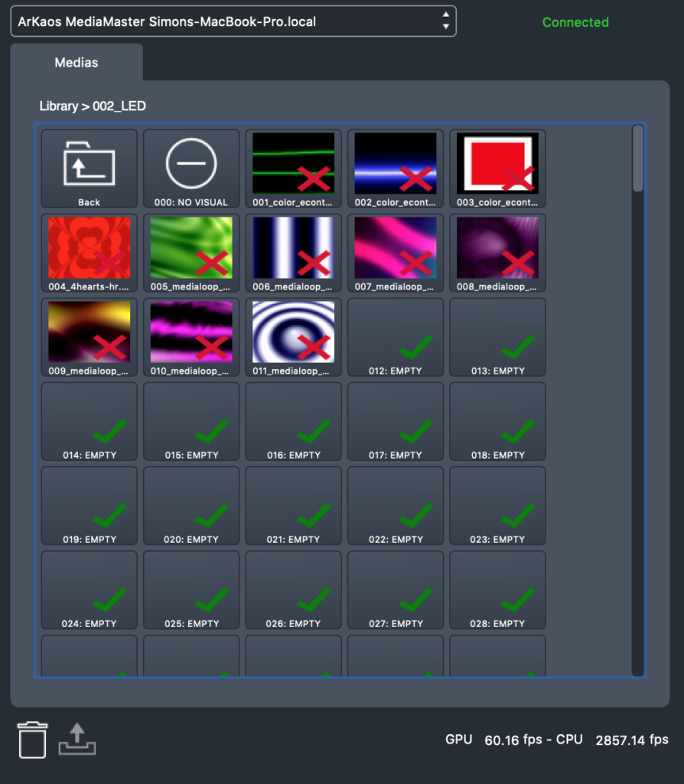The width and height of the screenshot is (684, 784).
Task: Click the 024: EMPTY slot
Action: [89, 590]
